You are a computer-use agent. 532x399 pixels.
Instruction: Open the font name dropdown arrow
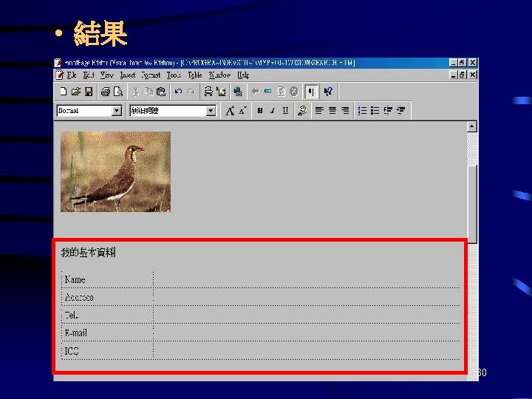(x=211, y=111)
